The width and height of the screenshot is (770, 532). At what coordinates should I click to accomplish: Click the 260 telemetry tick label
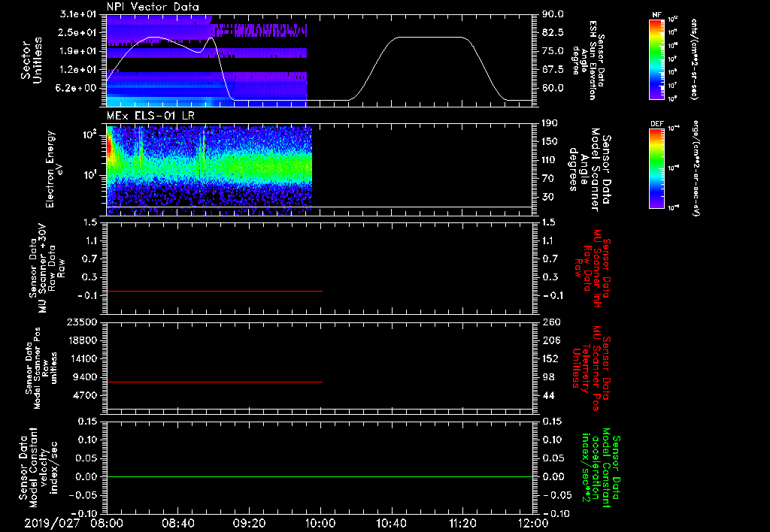550,322
